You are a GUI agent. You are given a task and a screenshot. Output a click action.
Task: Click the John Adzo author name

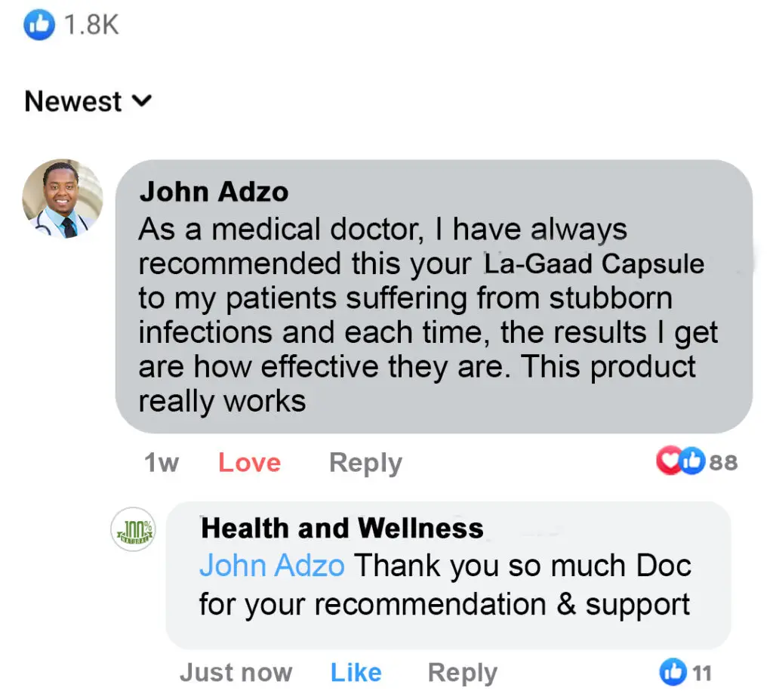pyautogui.click(x=214, y=192)
